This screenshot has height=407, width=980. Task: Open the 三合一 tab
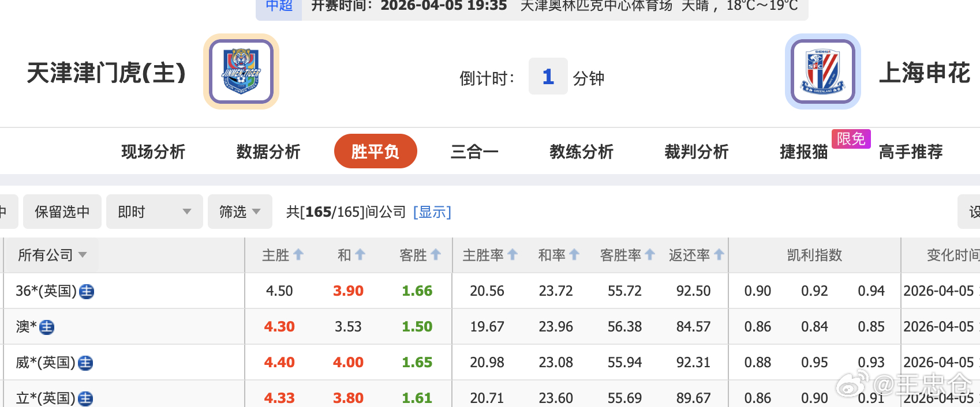[474, 152]
